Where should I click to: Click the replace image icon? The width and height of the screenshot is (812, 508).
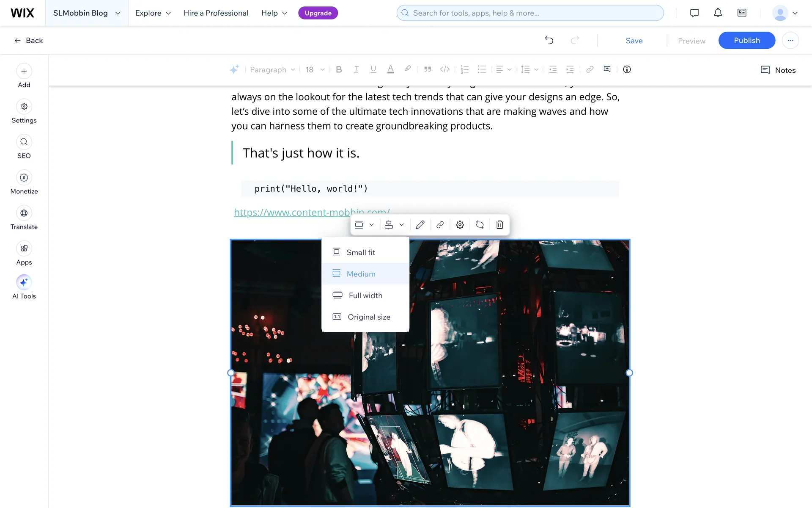tap(480, 225)
